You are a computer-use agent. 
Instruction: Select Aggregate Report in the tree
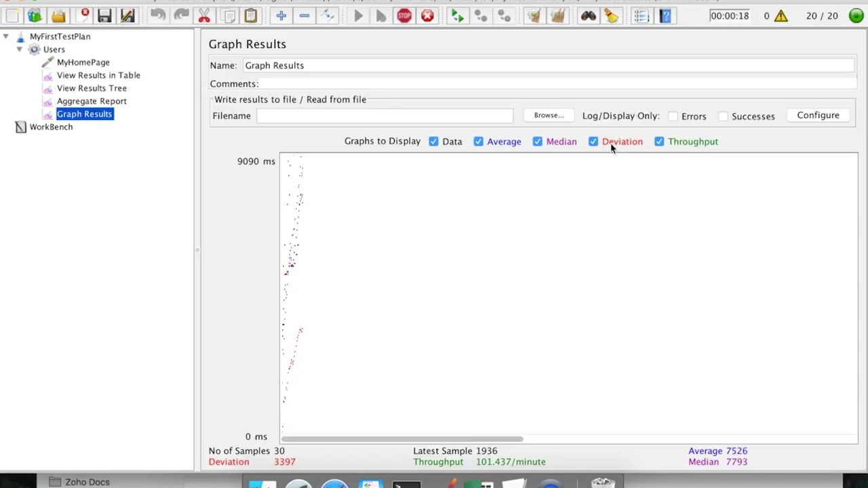coord(92,101)
